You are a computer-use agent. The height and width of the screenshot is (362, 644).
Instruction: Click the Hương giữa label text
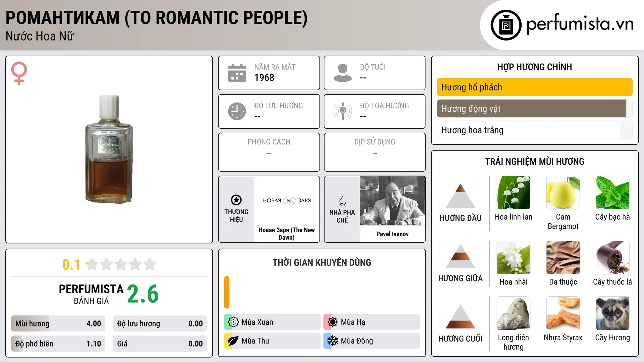pos(460,278)
